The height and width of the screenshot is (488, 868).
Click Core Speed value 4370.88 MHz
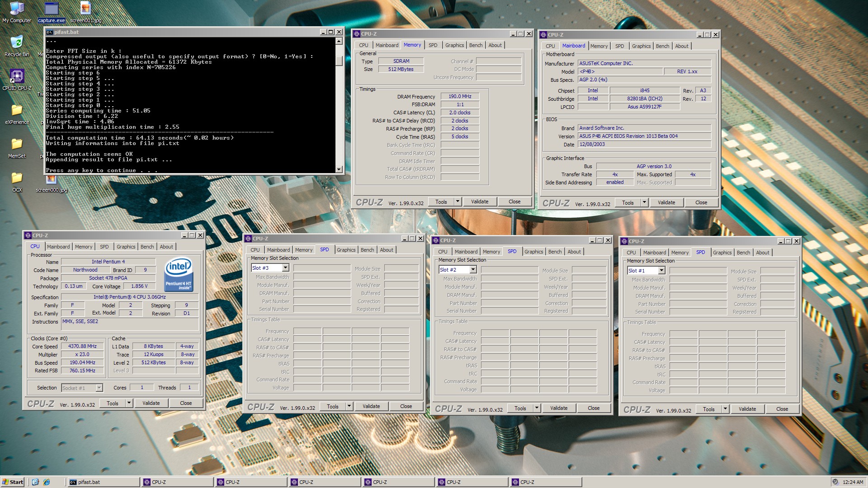tap(82, 346)
